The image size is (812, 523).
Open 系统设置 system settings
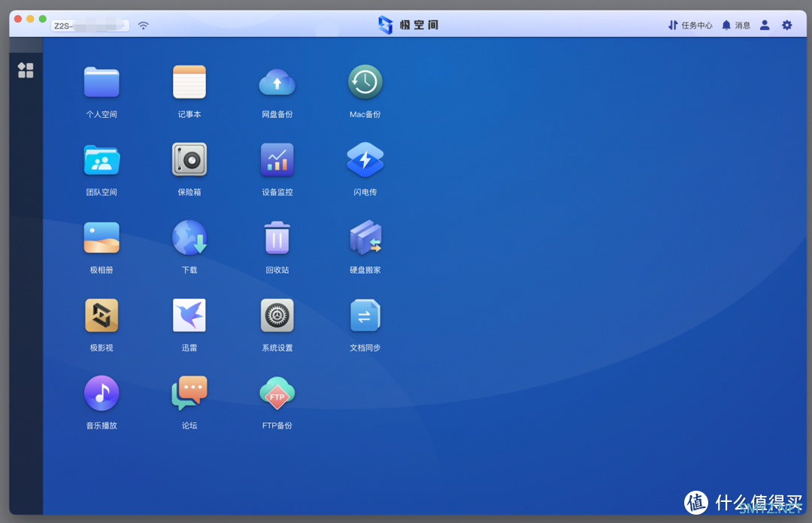[277, 316]
